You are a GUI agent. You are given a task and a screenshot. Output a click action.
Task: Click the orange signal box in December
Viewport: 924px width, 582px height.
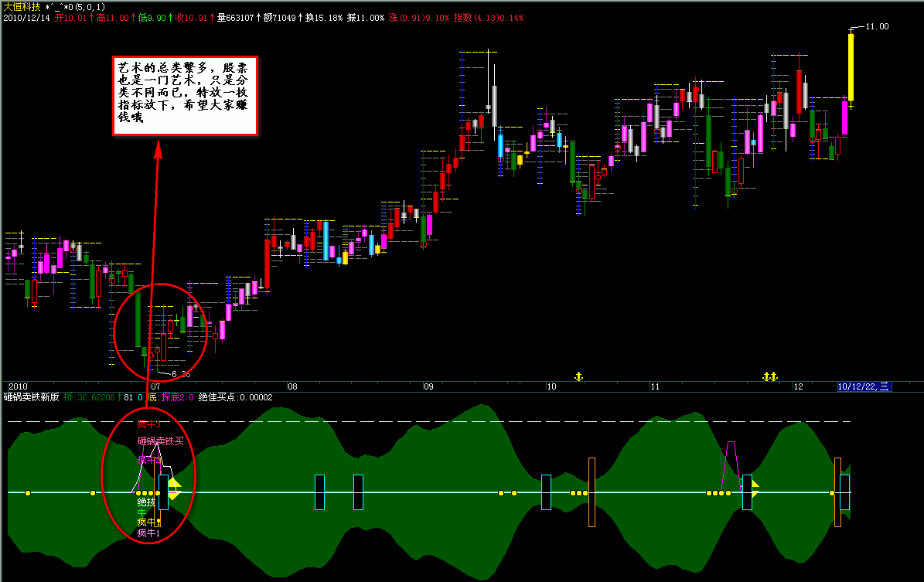pos(837,492)
